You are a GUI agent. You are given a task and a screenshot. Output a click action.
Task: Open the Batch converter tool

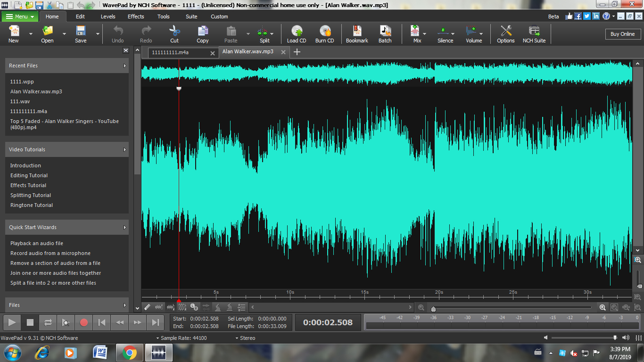[385, 34]
